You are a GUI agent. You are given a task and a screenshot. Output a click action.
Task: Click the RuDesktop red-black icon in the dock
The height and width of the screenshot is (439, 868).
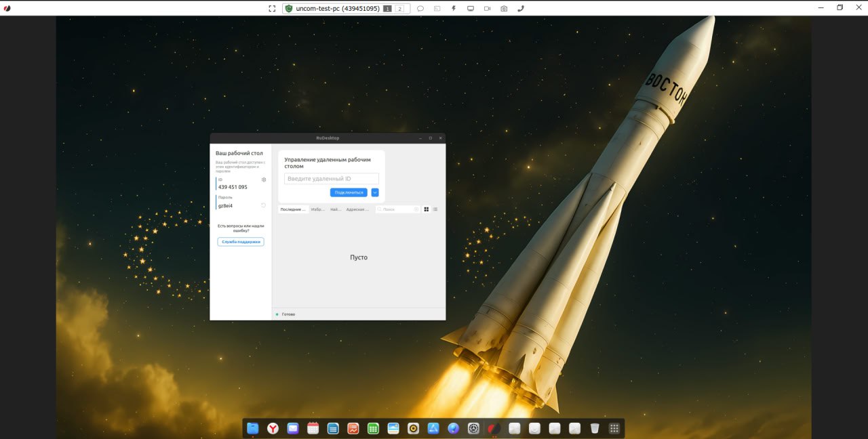pyautogui.click(x=494, y=428)
